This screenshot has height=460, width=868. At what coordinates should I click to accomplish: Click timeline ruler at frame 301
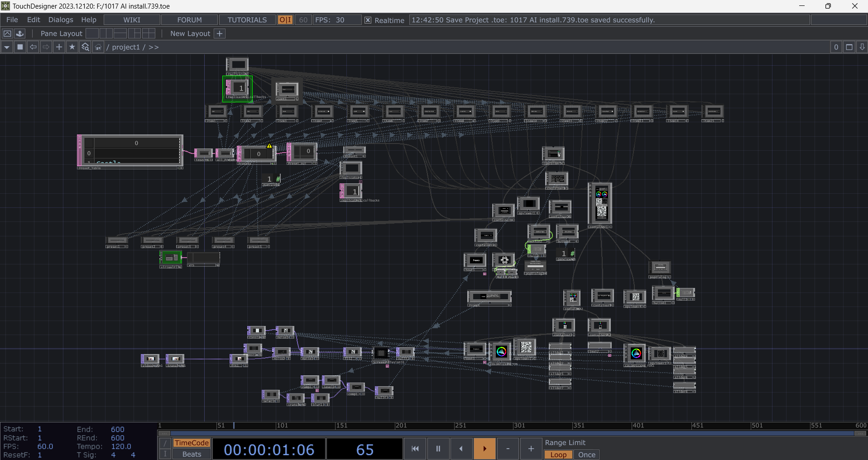coord(519,425)
